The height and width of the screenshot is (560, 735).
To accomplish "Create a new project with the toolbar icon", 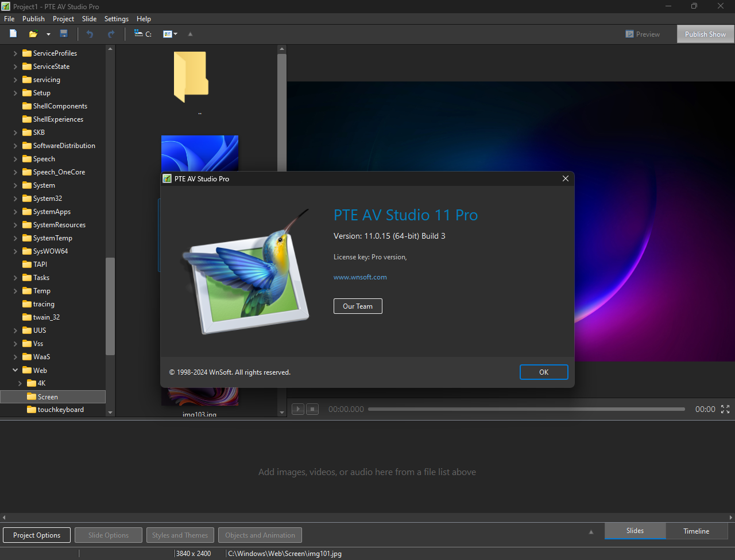I will pyautogui.click(x=13, y=34).
